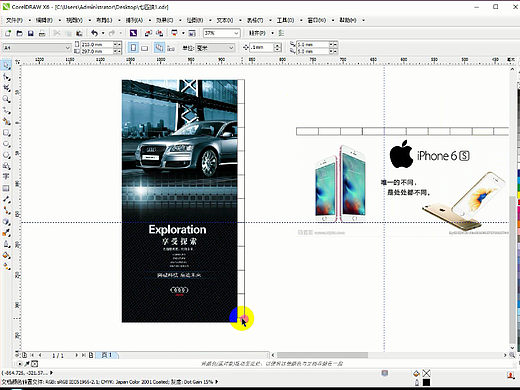This screenshot has height=390, width=520.
Task: Select the Table tool in toolbox
Action: click(x=6, y=188)
